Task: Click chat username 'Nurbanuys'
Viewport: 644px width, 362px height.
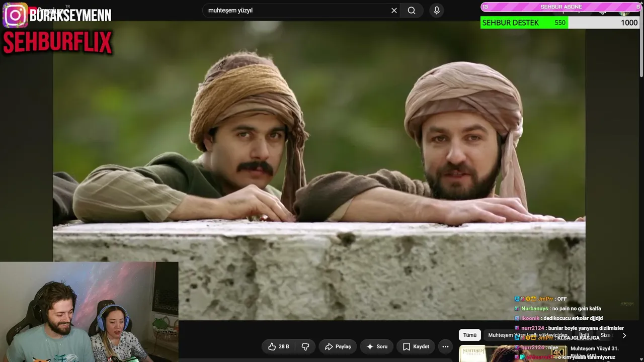Action: 535,309
